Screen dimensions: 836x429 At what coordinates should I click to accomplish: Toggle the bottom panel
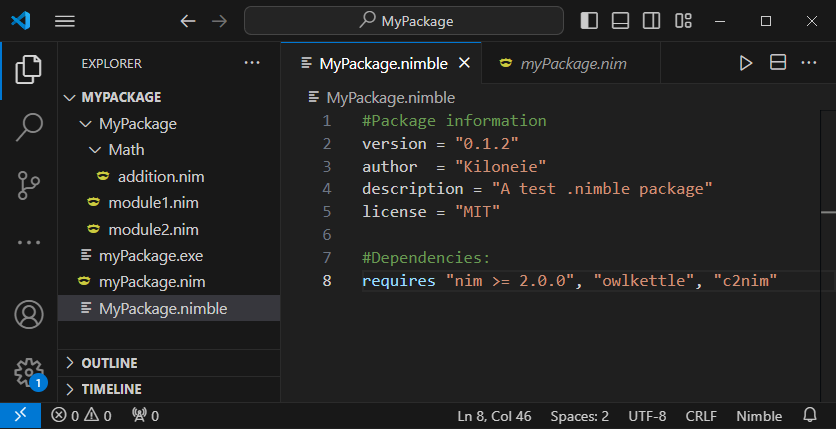coord(620,21)
